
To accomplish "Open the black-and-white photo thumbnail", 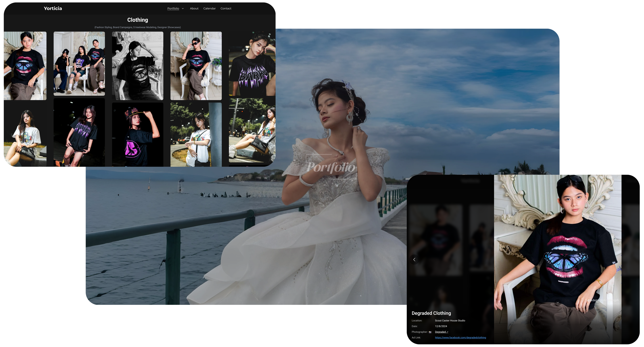I will click(x=138, y=66).
